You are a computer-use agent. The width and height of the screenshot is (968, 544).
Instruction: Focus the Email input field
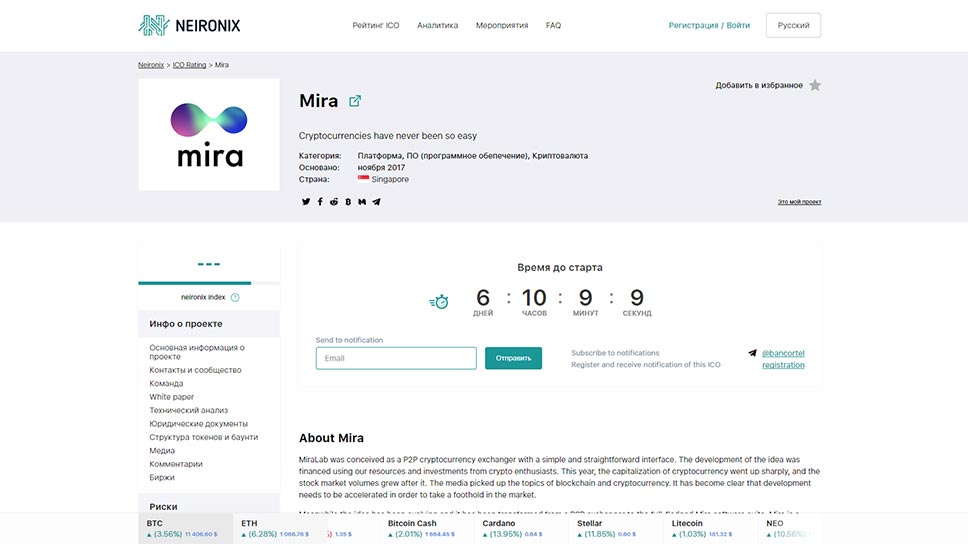(x=396, y=358)
